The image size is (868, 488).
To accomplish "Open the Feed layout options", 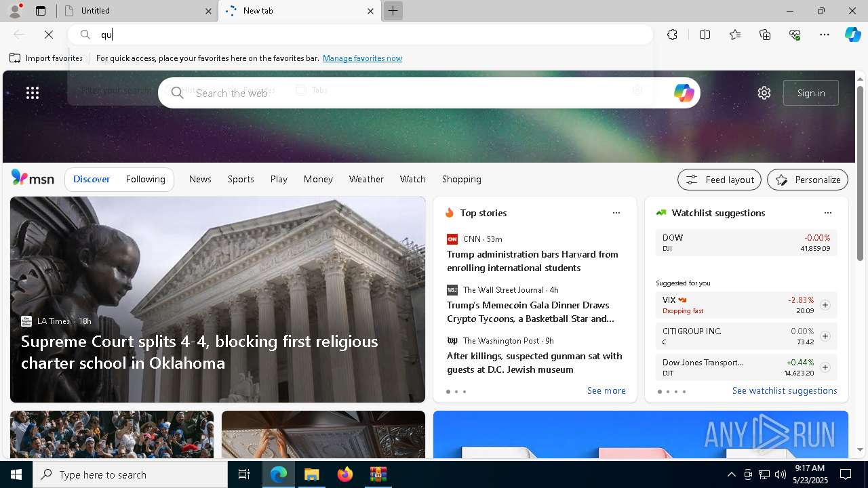I will click(719, 180).
